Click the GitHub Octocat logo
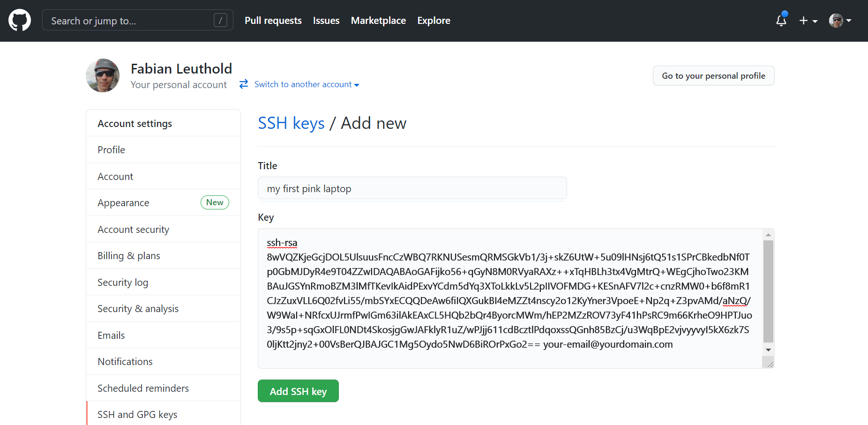 pyautogui.click(x=20, y=21)
